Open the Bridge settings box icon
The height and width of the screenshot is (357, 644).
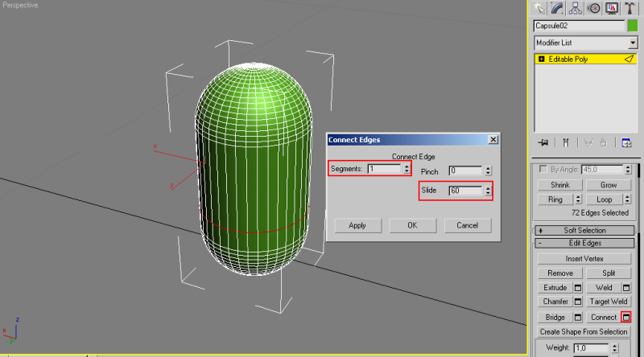pyautogui.click(x=578, y=318)
